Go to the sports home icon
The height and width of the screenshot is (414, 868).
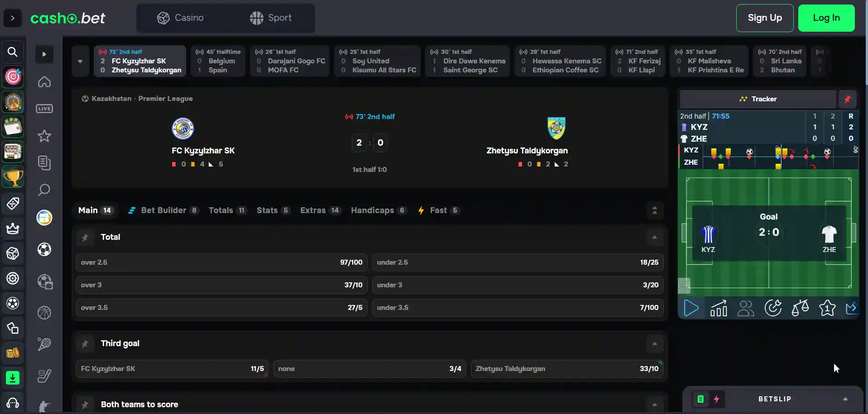click(44, 82)
